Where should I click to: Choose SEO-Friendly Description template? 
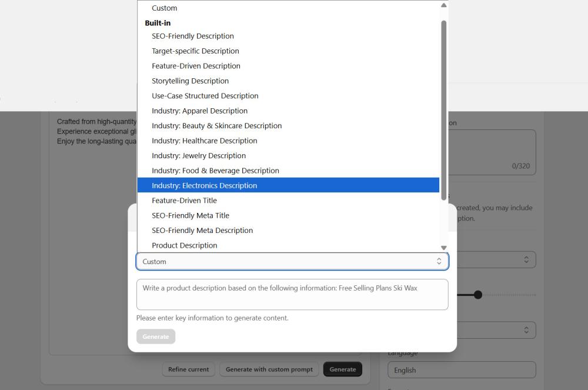[x=193, y=36]
